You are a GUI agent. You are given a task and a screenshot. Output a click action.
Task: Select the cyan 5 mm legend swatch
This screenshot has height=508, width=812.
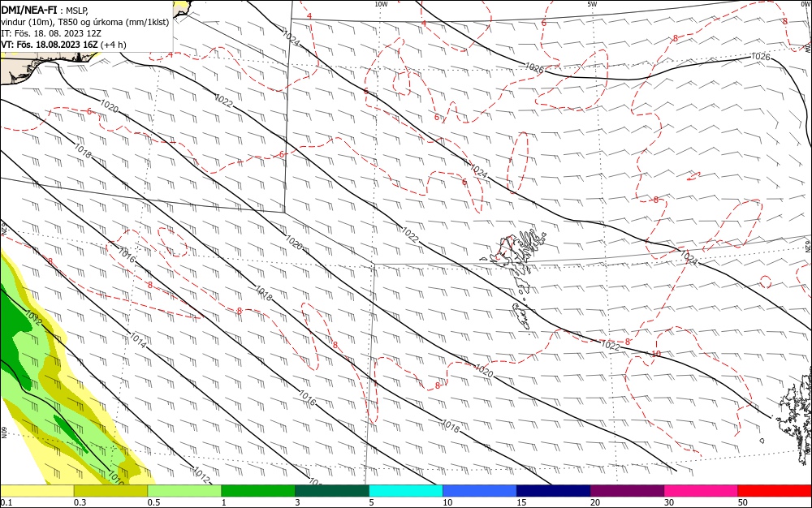[x=406, y=491]
